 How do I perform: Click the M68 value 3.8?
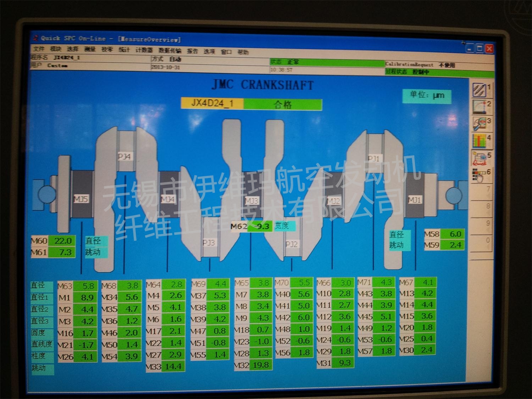(129, 286)
